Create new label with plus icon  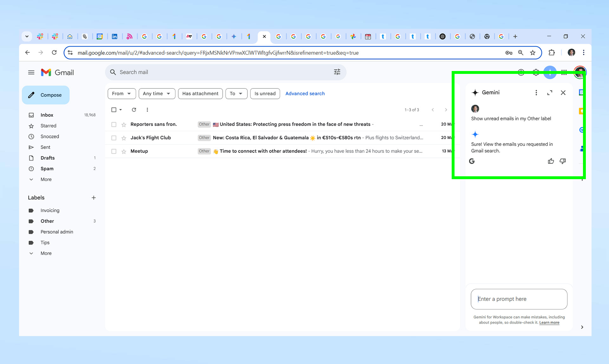[94, 198]
